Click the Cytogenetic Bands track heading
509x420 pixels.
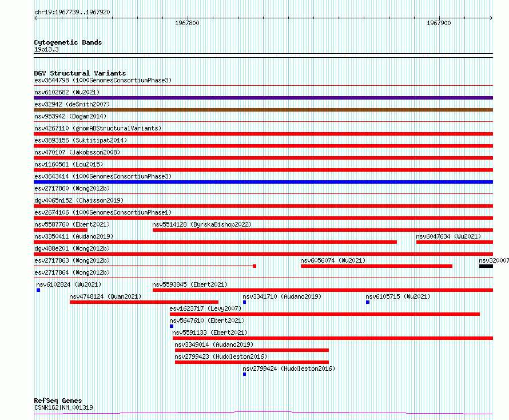[x=68, y=42]
